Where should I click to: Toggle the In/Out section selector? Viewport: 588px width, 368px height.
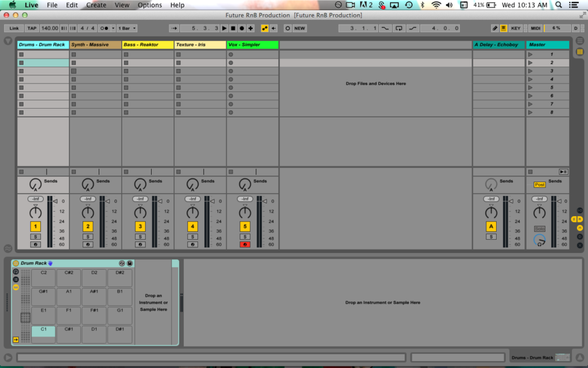tap(580, 210)
